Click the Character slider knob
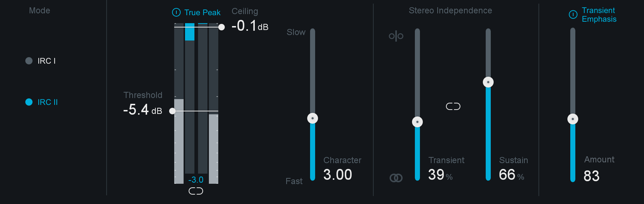Screen dimensions: 644x204 (313, 118)
